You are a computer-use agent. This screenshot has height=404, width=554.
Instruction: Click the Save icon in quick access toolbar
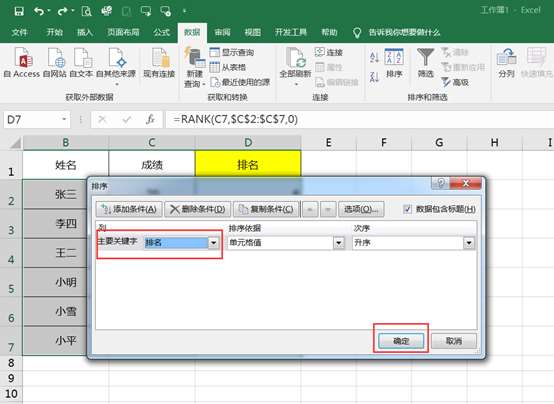click(x=19, y=11)
